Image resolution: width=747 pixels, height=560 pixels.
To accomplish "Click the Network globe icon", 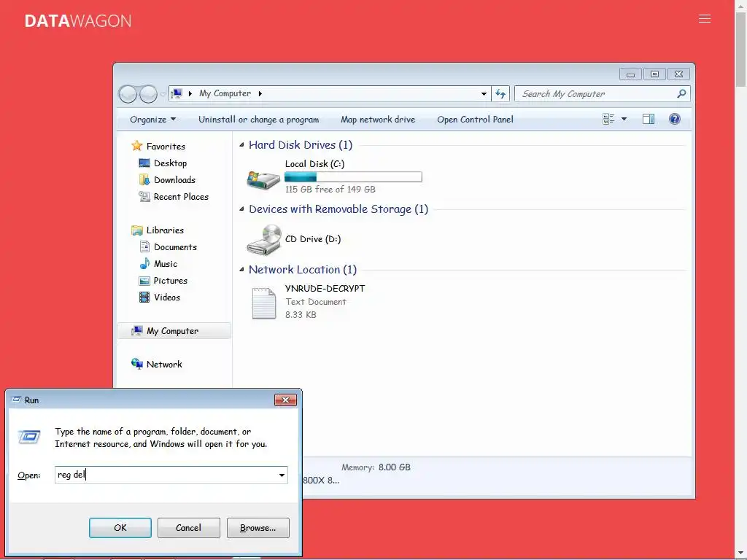I will (137, 364).
